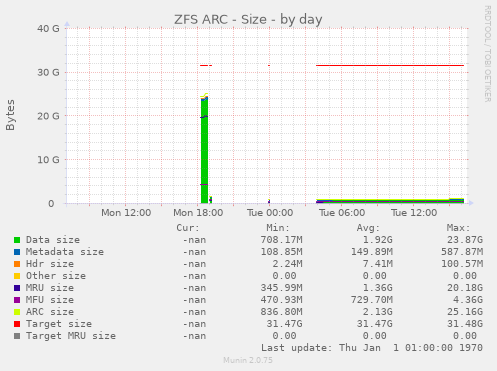Click the 'Min:' column header
The width and height of the screenshot is (497, 371).
tap(278, 228)
